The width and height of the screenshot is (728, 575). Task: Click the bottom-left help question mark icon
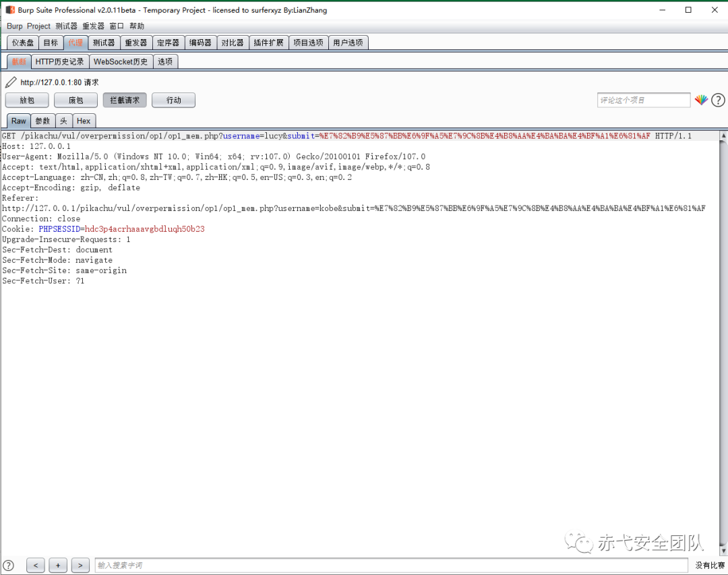click(8, 566)
